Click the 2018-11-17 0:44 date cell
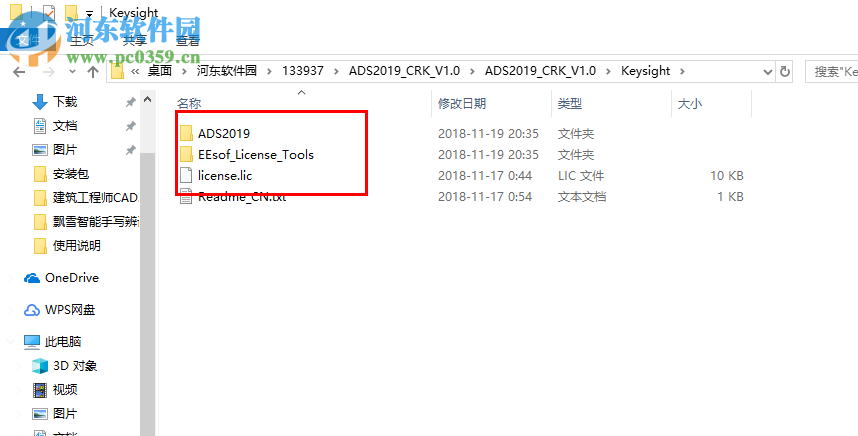Viewport: 858px width, 436px height. pos(485,176)
